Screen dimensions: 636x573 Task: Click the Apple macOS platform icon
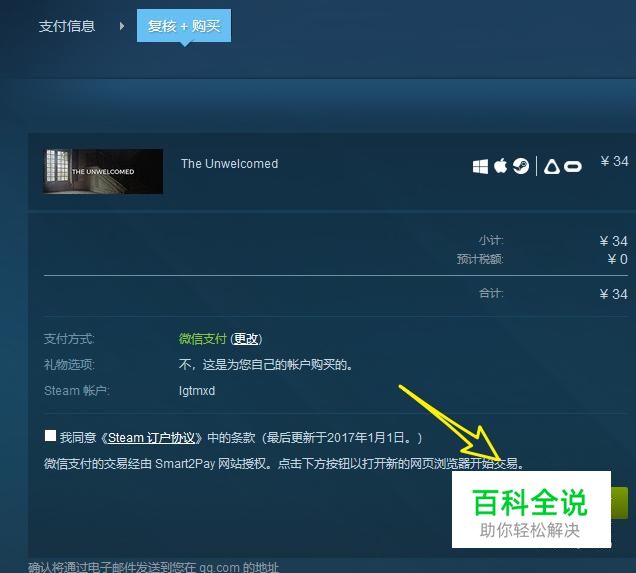click(501, 166)
